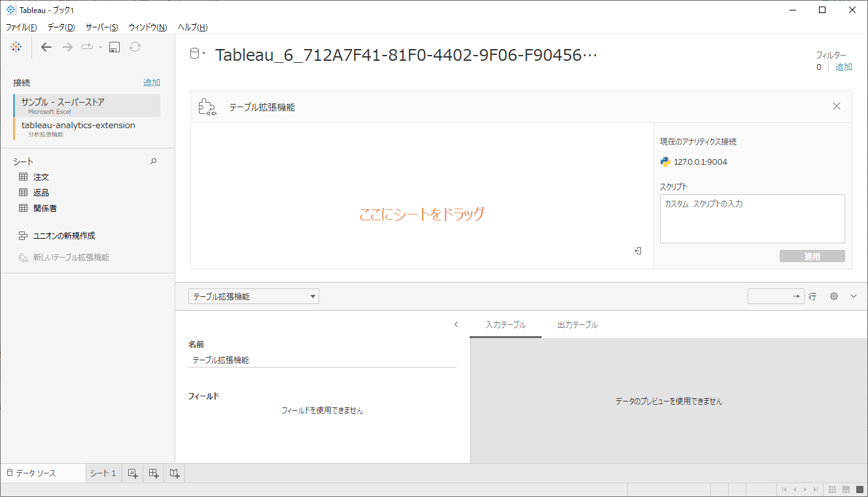Screen dimensions: 868x497
Task: Click the previous-sheet arrow in status bar
Action: tap(795, 489)
